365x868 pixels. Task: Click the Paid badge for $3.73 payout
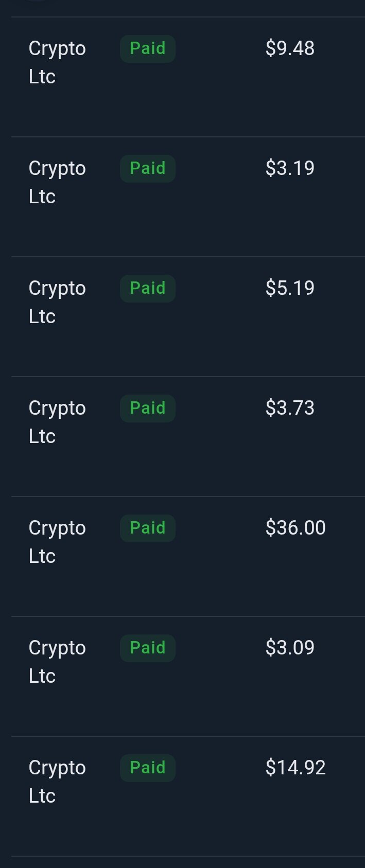pos(148,409)
